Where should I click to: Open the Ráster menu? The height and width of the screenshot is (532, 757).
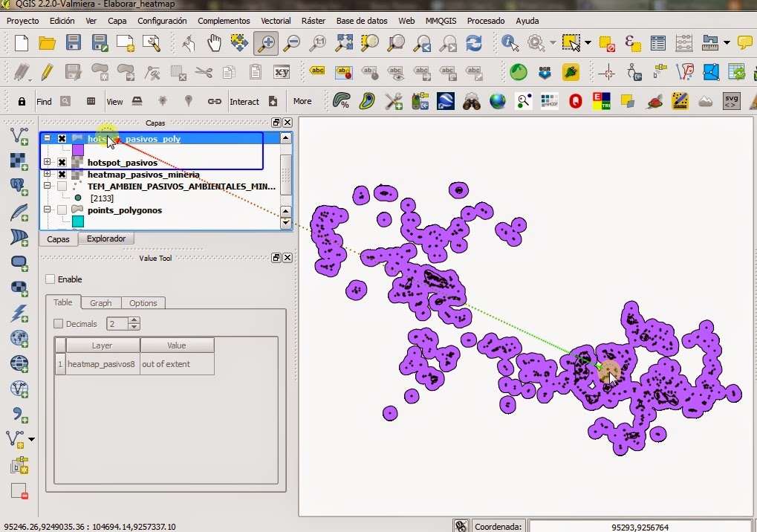(x=313, y=21)
